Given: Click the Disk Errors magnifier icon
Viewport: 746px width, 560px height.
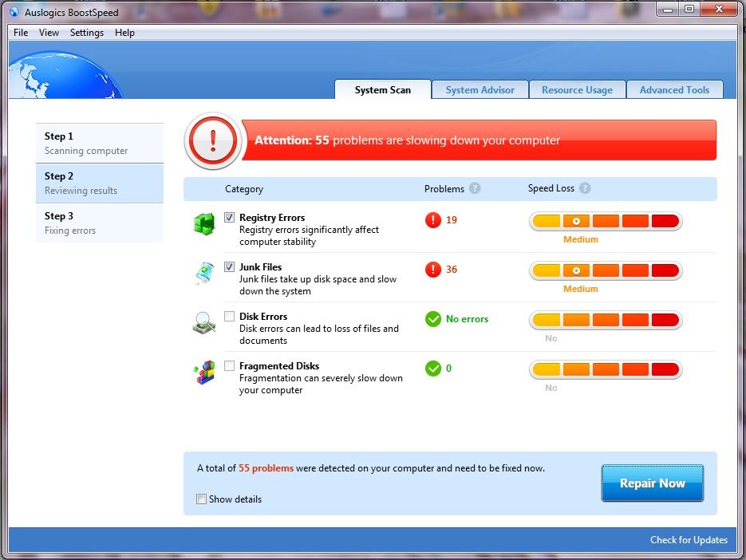Looking at the screenshot, I should (204, 323).
